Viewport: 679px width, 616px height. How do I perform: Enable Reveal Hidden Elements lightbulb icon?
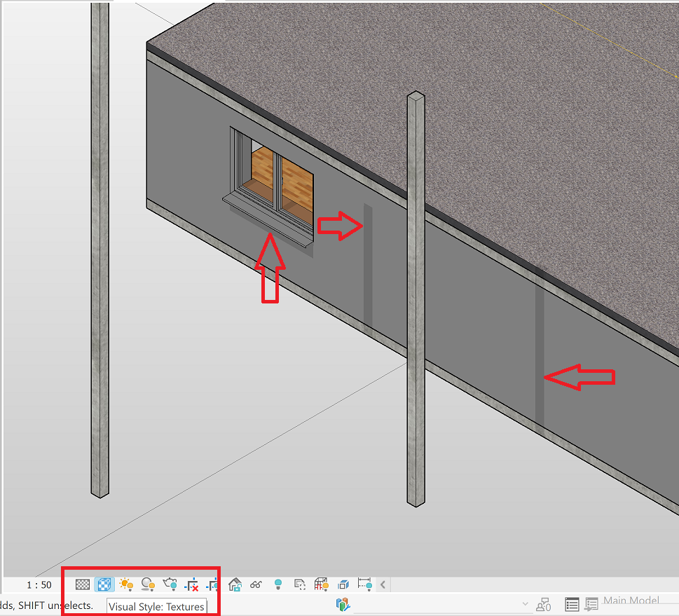click(278, 584)
